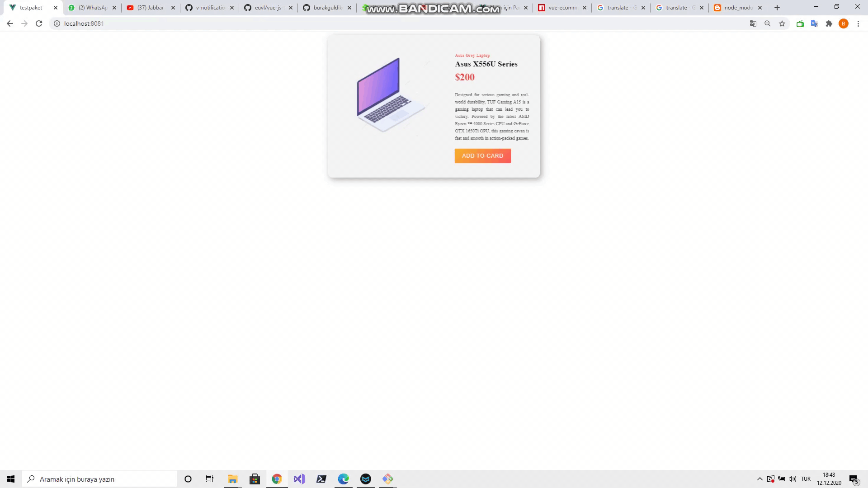Click the browser back arrow

tap(10, 23)
